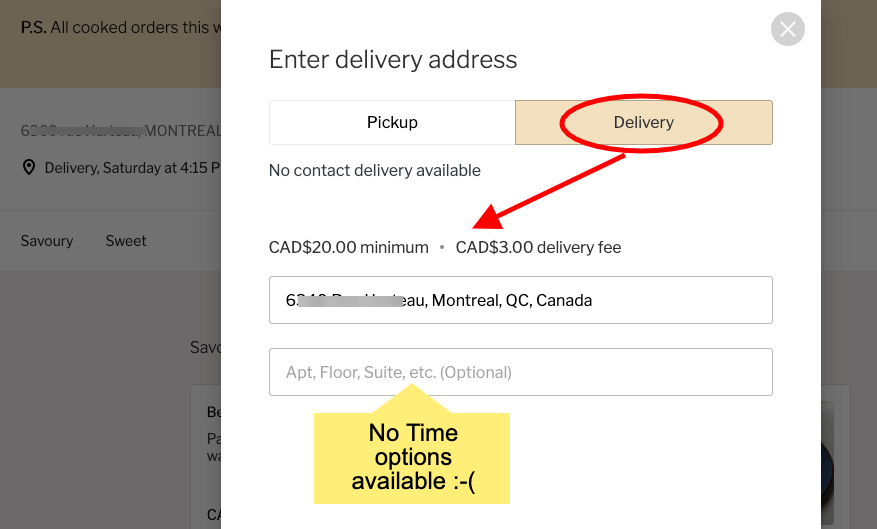This screenshot has width=877, height=529.
Task: Open the product thumbnail behind the dialog
Action: (x=828, y=450)
